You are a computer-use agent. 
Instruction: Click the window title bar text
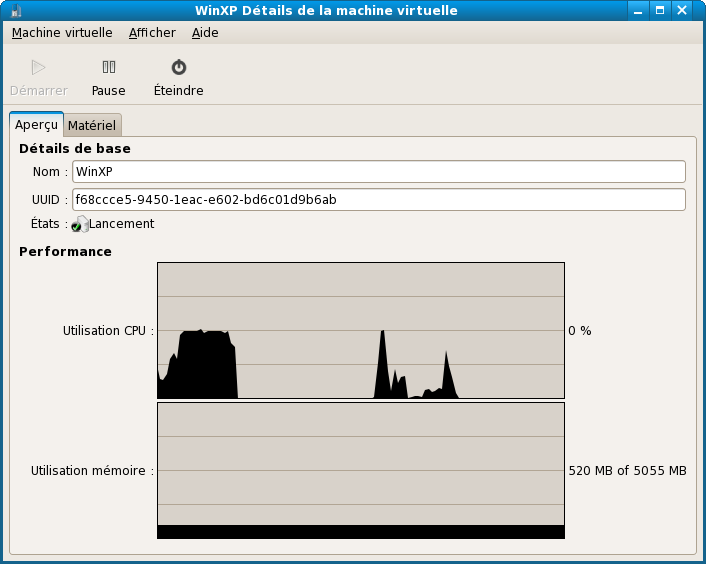click(326, 11)
